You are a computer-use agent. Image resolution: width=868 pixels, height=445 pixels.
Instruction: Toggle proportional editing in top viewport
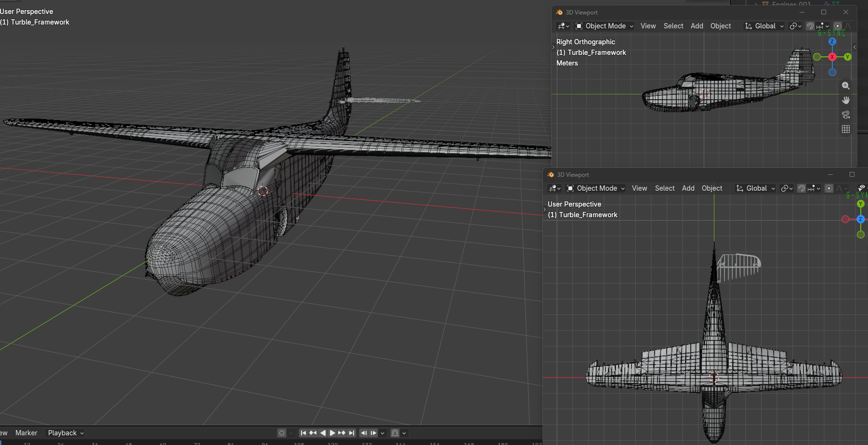pyautogui.click(x=838, y=26)
